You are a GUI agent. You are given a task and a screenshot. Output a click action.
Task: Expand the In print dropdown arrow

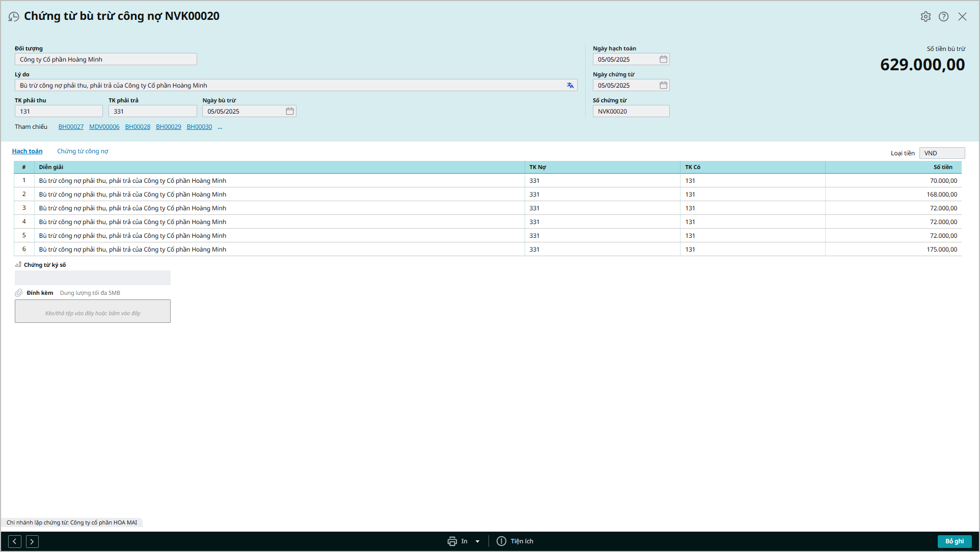pos(477,541)
